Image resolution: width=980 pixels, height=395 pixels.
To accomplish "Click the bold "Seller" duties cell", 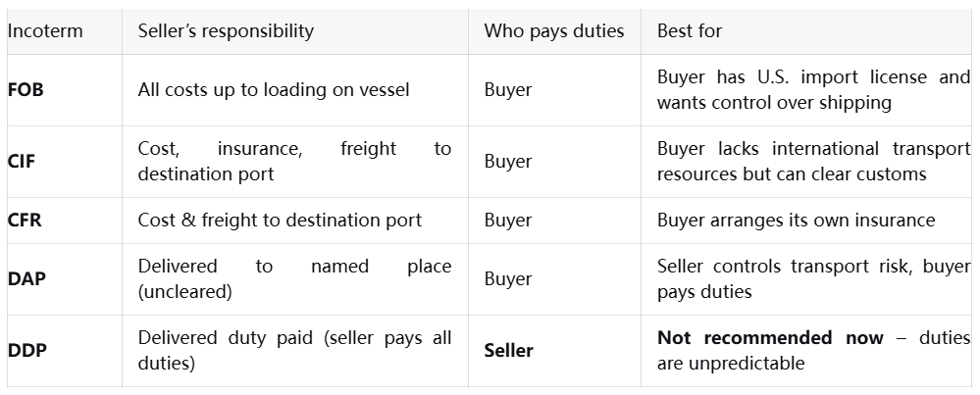I will click(508, 350).
